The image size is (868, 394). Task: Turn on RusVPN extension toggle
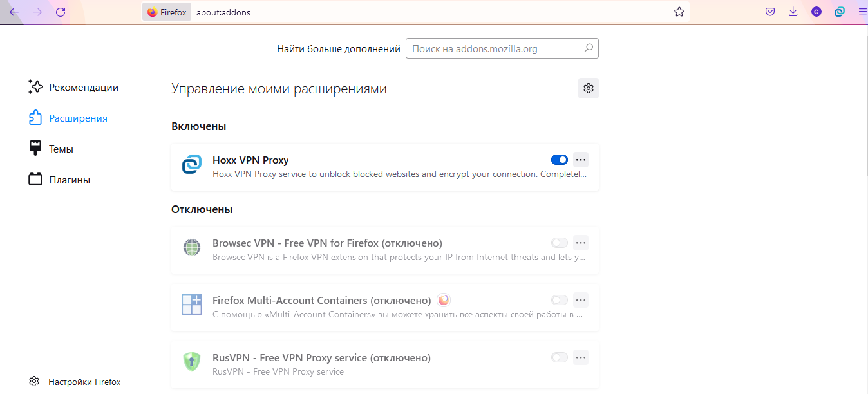(560, 357)
